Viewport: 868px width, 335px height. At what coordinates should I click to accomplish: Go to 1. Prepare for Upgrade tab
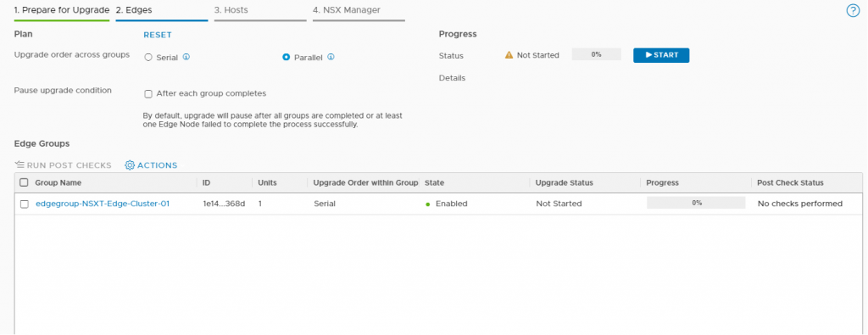click(61, 10)
